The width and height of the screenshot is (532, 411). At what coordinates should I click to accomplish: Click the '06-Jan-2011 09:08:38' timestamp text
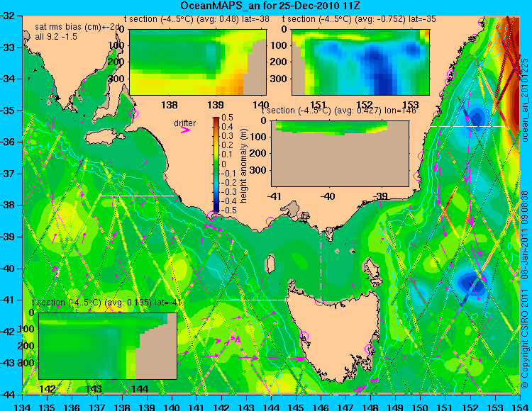tap(525, 234)
